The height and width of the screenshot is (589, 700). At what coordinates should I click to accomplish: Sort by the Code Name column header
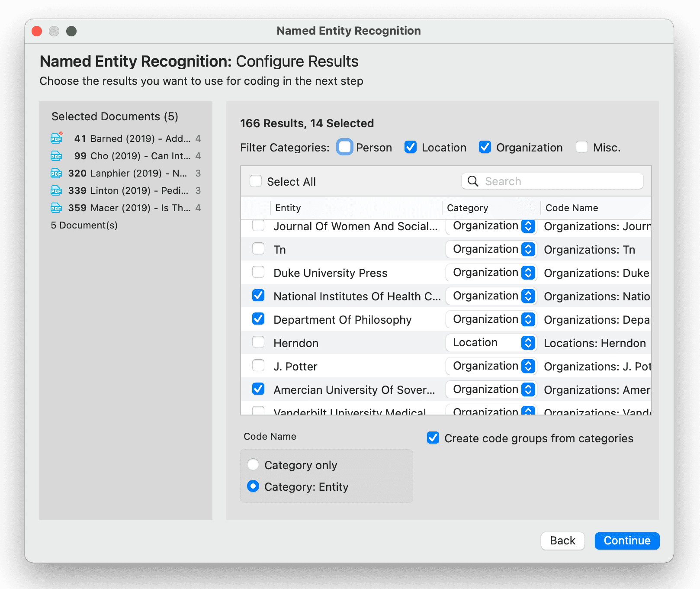tap(596, 208)
